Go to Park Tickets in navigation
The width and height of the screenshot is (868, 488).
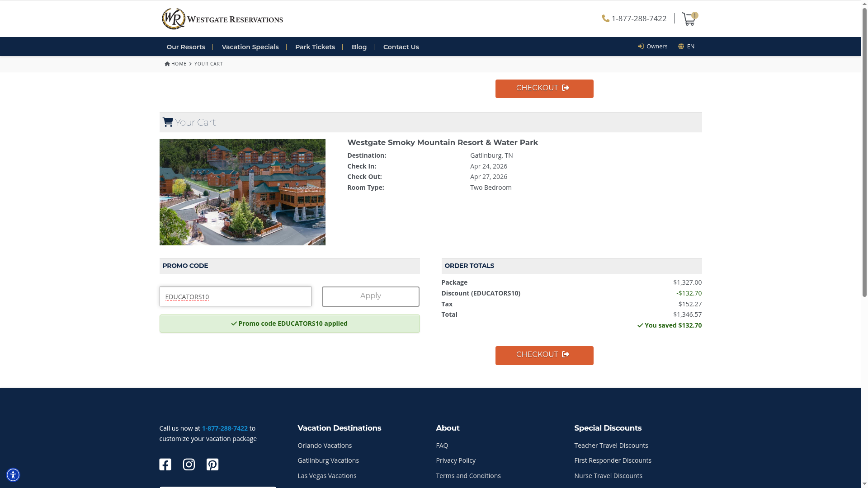tap(315, 47)
